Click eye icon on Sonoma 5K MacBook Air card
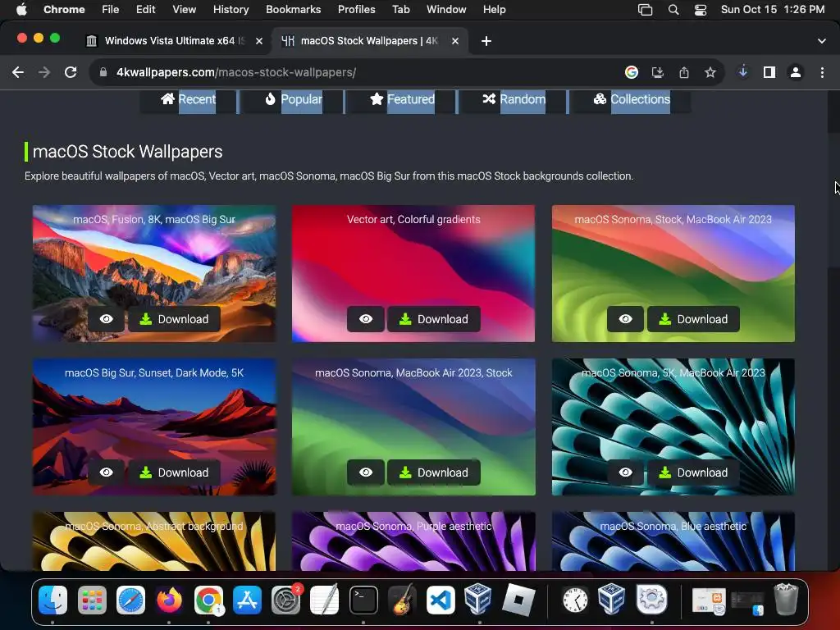 coord(625,472)
